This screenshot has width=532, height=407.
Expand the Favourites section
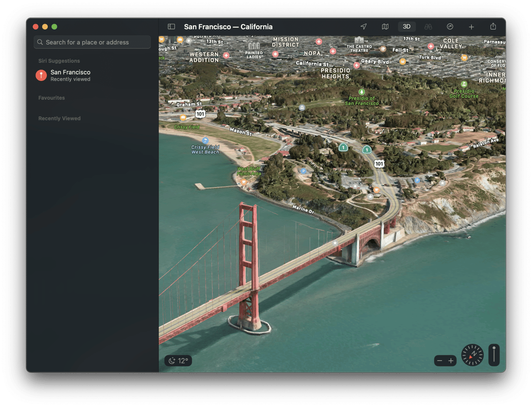tap(52, 98)
